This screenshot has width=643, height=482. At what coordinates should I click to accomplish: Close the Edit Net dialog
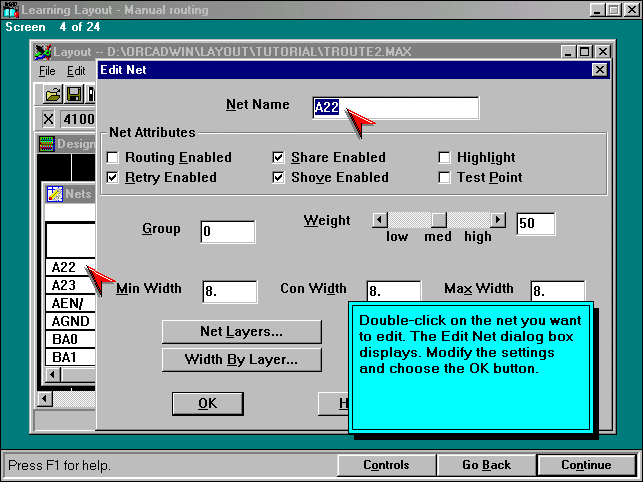pos(598,70)
